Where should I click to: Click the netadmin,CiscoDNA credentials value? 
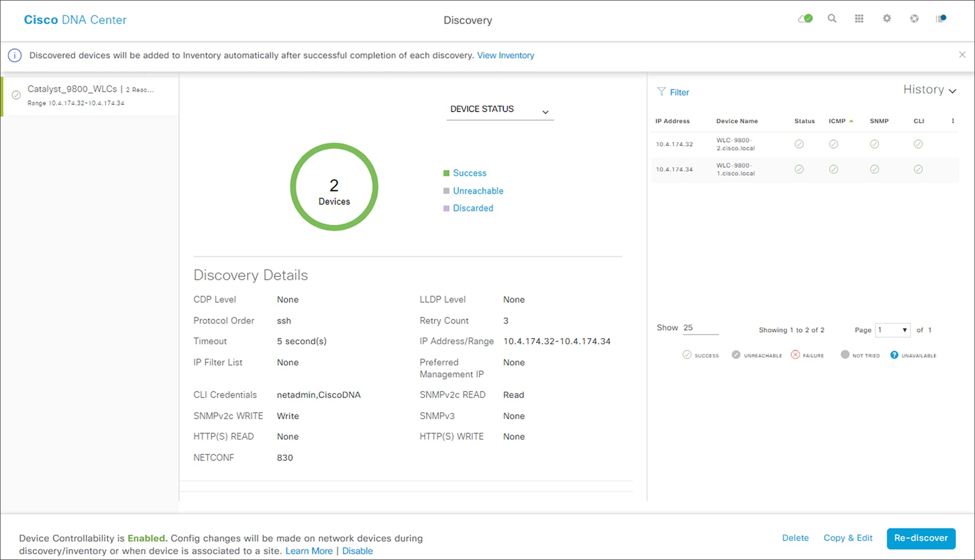318,395
